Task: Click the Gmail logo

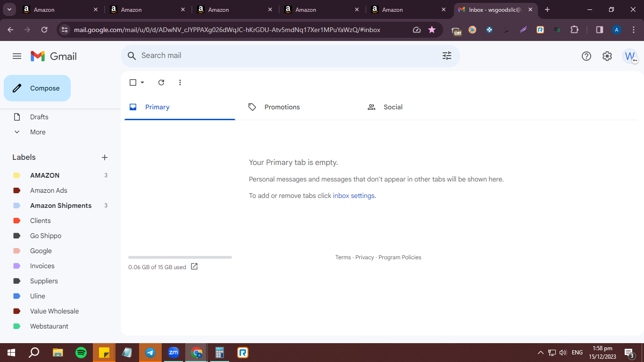Action: point(54,56)
